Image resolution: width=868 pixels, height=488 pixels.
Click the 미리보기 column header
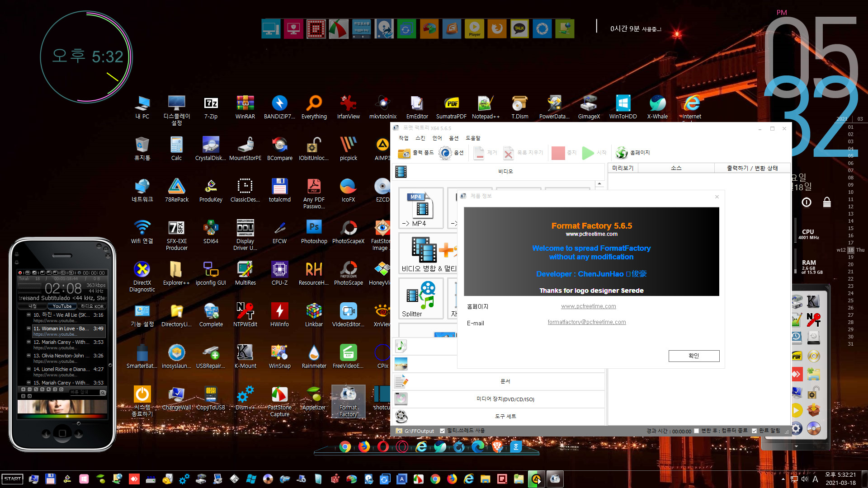pyautogui.click(x=623, y=168)
